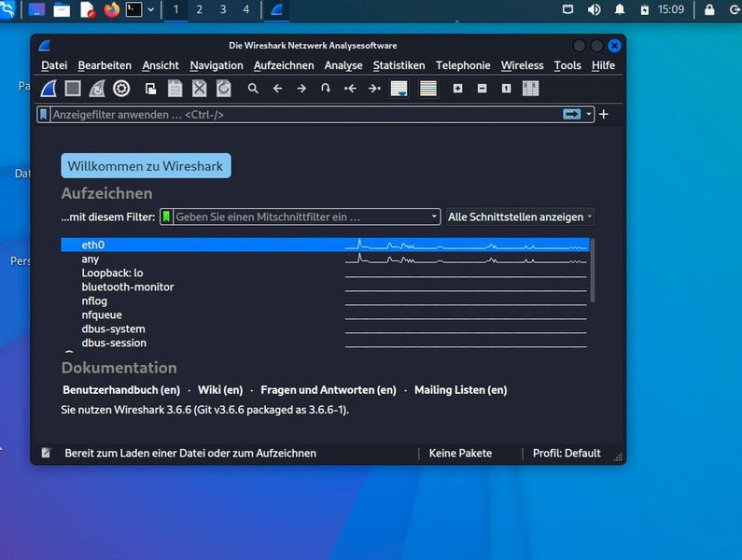Open Alle Schnittstellen anzeigen dropdown
742x560 pixels.
click(520, 217)
